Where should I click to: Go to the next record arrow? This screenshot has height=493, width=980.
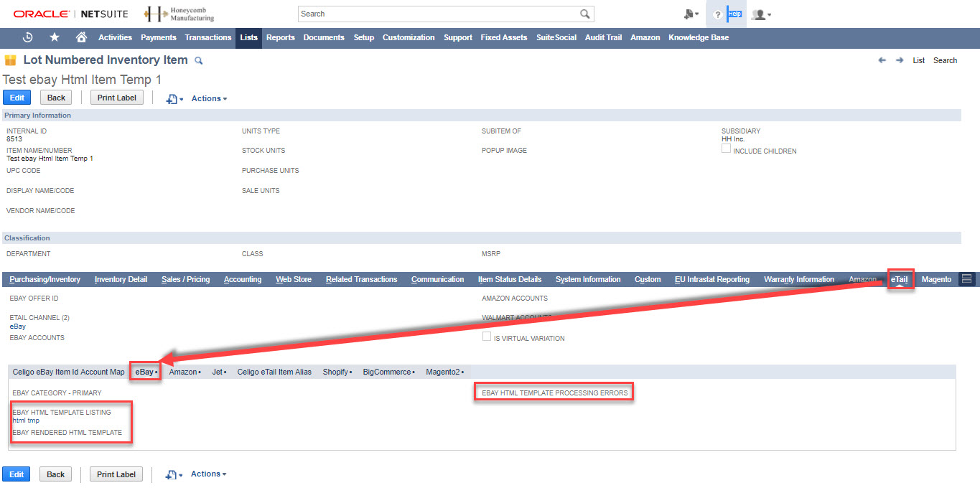click(x=900, y=60)
